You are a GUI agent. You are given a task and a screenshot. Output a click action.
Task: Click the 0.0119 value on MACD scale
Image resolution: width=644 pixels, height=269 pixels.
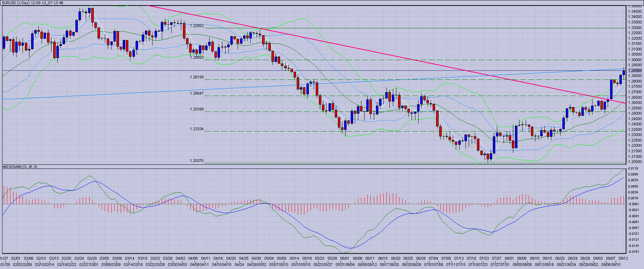pos(634,169)
